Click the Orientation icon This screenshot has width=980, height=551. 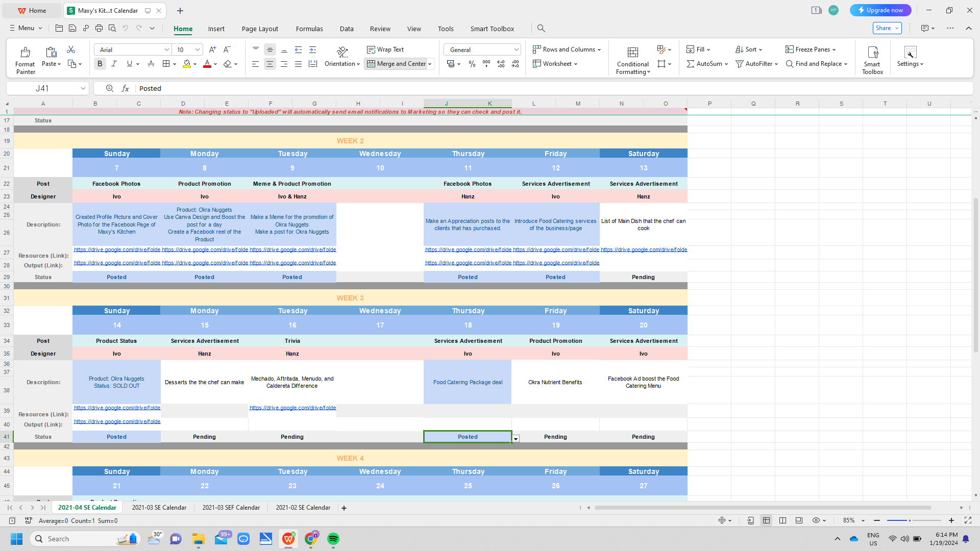click(x=342, y=52)
